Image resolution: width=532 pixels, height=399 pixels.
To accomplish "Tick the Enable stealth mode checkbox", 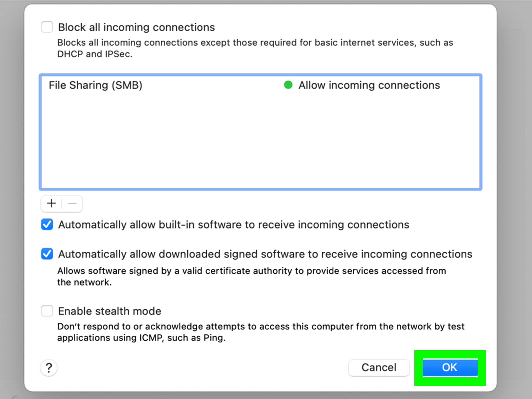I will pos(47,311).
